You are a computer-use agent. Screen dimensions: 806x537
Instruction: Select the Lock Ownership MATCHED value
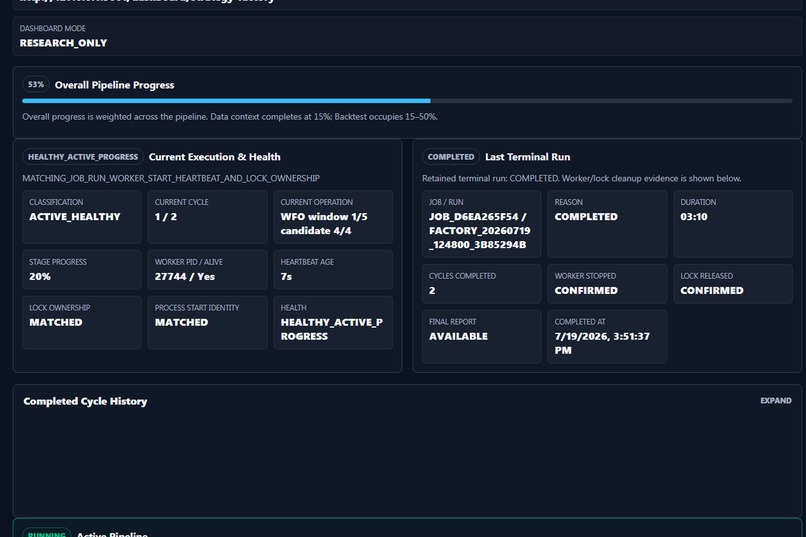click(x=56, y=322)
